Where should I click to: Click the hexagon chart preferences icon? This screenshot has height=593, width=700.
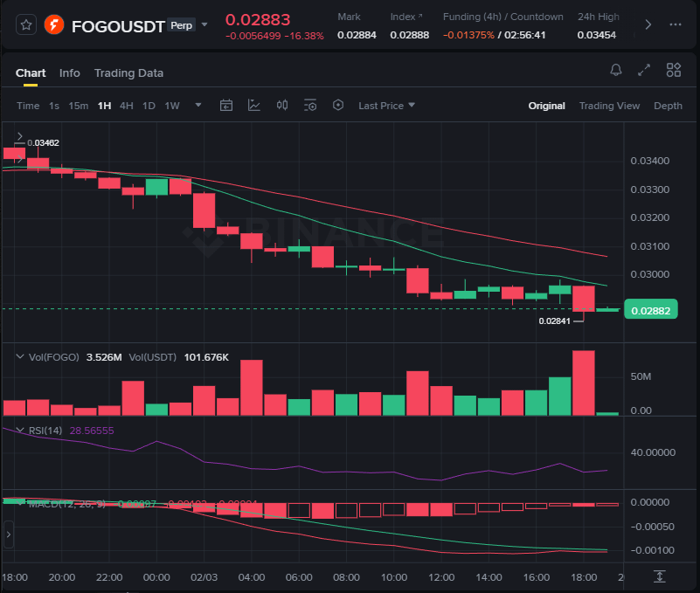coord(338,106)
